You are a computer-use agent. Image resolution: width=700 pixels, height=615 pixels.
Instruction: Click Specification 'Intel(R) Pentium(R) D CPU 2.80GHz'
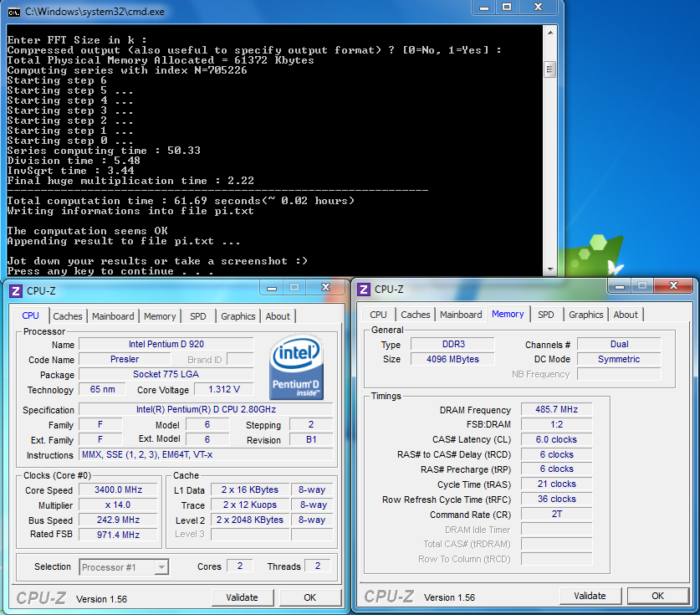tap(206, 409)
